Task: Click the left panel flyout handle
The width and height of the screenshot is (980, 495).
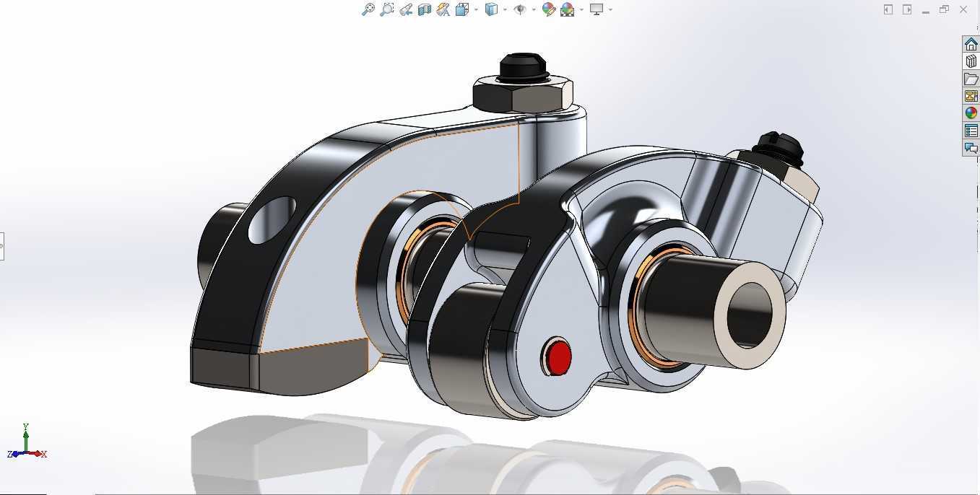Action: click(2, 247)
